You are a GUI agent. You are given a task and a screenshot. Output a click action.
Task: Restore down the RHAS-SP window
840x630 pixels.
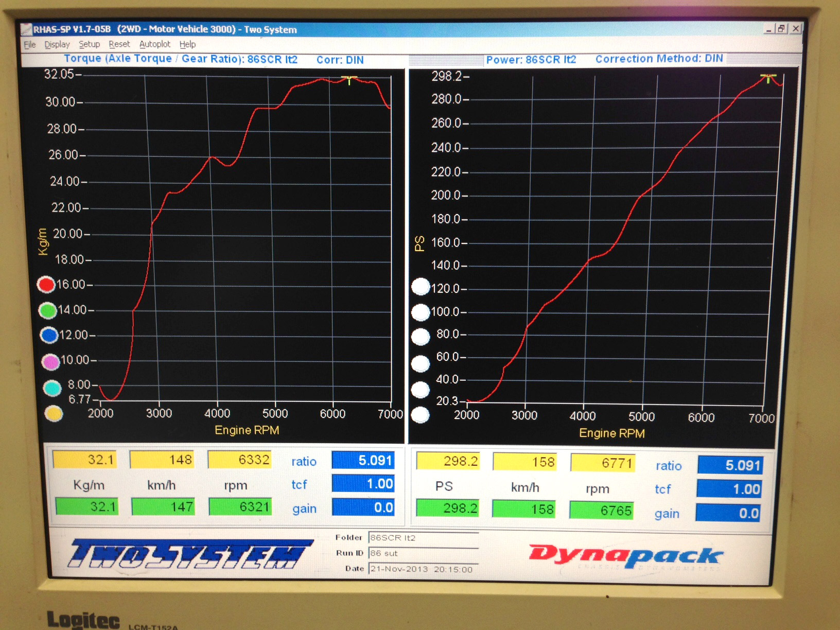click(781, 29)
